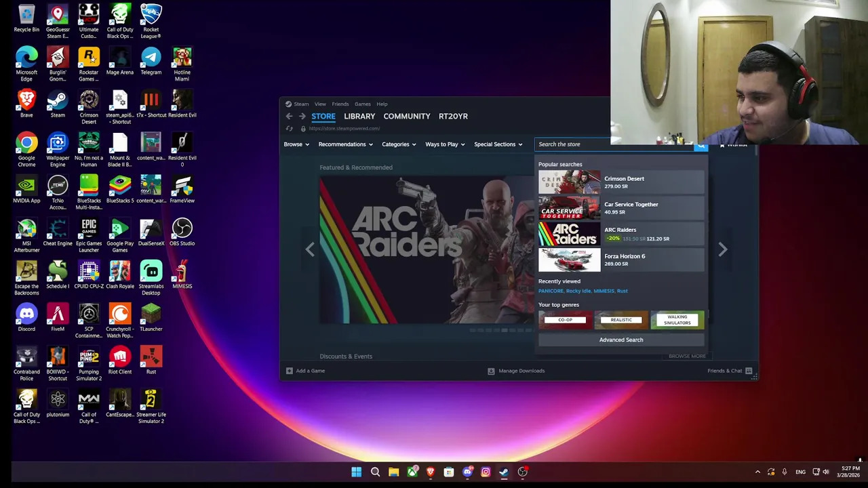Image resolution: width=868 pixels, height=488 pixels.
Task: Open the RT20YR profile tab
Action: 453,116
